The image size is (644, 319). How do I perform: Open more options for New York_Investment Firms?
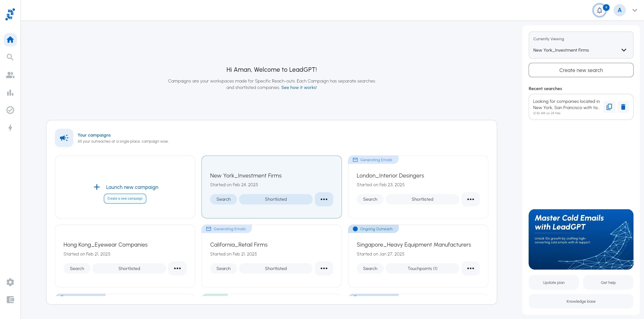[324, 199]
